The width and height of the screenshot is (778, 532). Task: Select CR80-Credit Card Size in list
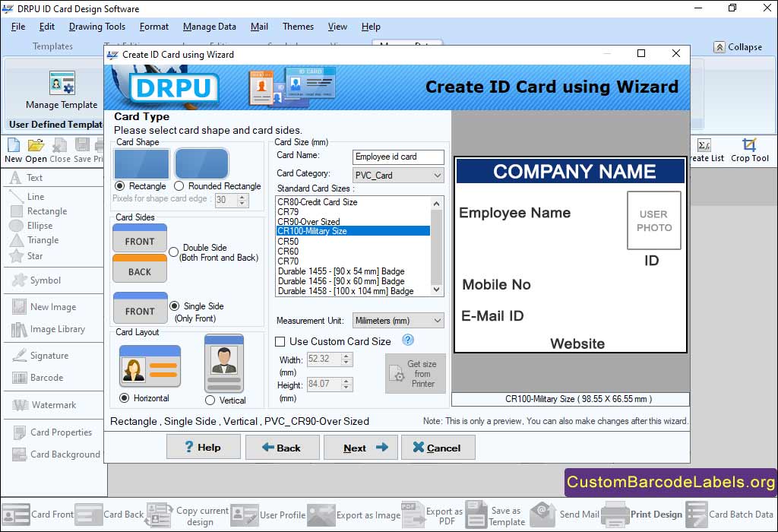point(353,202)
